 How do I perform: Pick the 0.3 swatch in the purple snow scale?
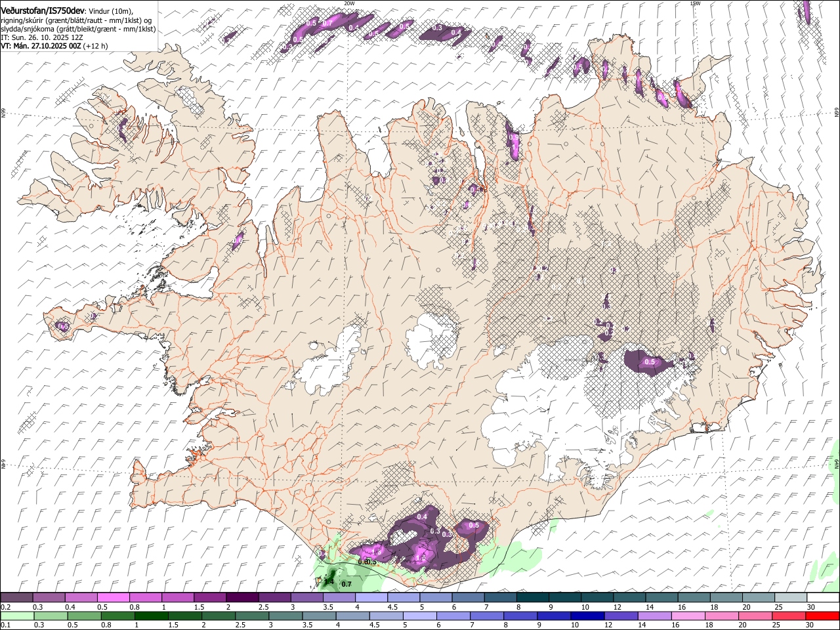pos(49,597)
